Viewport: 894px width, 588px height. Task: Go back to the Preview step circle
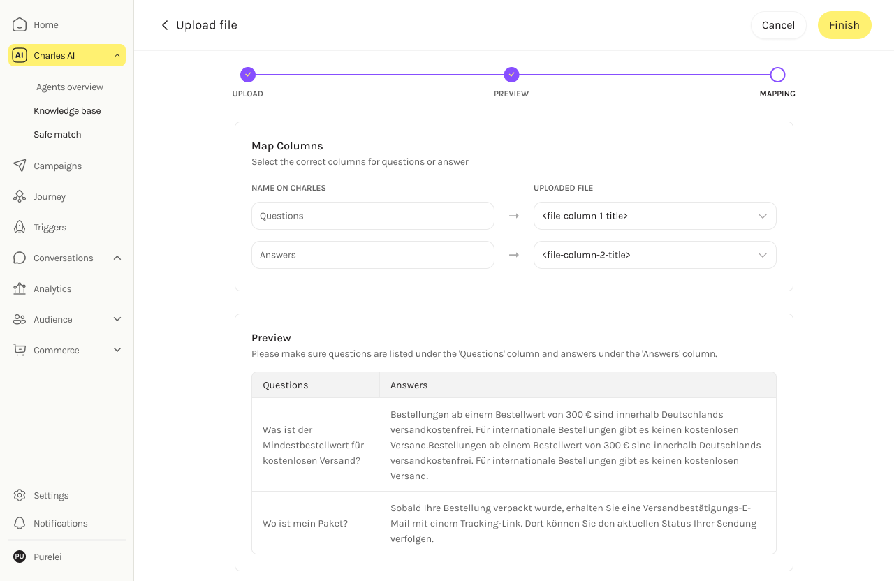point(511,75)
